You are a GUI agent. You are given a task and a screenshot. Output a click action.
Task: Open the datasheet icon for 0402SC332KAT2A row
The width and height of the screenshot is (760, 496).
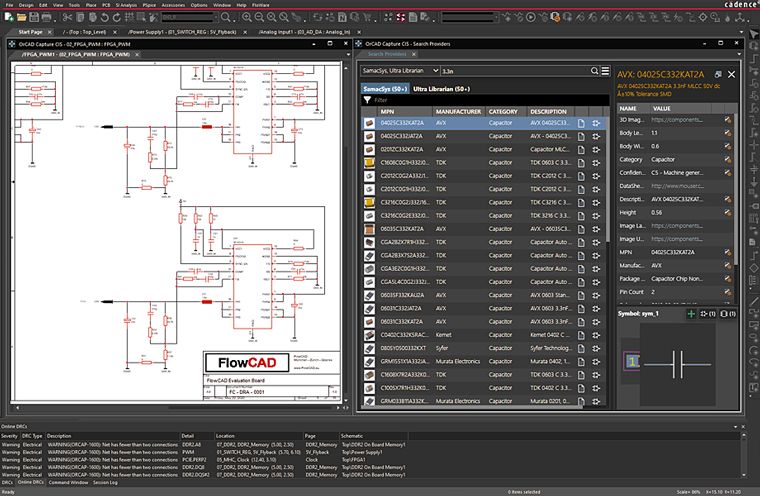pos(580,123)
